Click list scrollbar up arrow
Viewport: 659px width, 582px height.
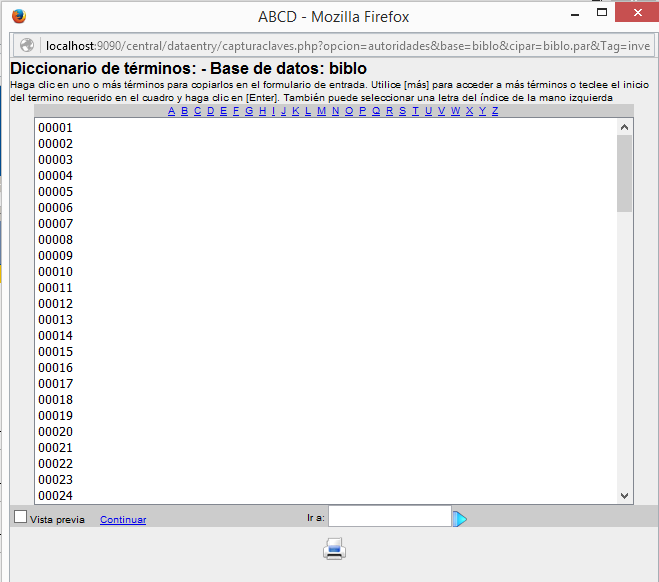click(625, 127)
